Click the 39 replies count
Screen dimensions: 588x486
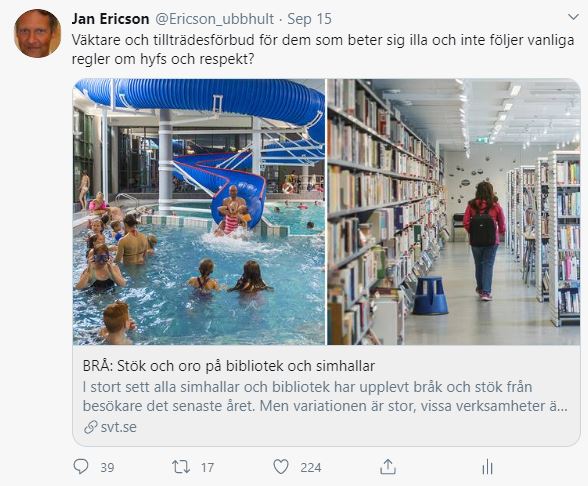click(x=107, y=468)
